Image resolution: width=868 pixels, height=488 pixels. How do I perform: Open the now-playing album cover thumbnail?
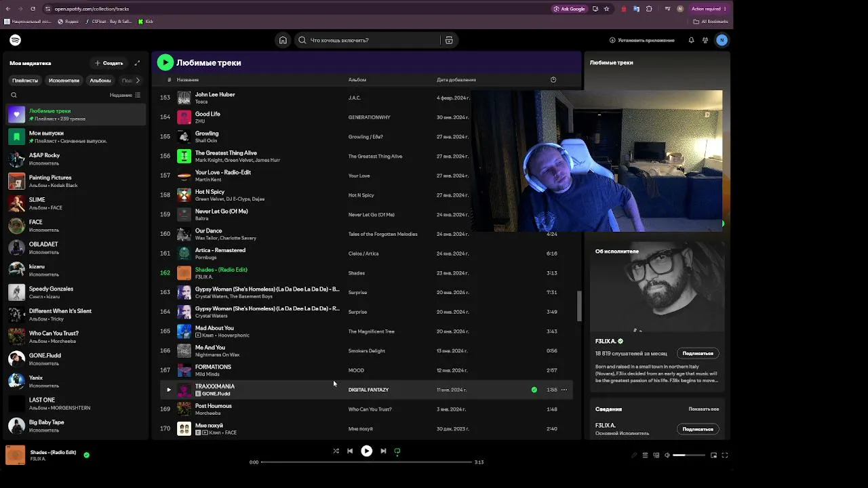[16, 455]
